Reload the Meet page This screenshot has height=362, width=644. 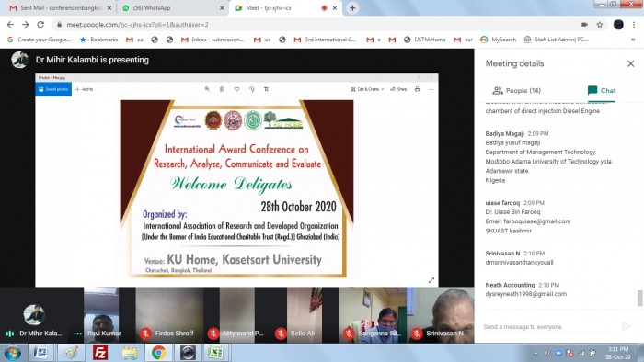(40, 25)
